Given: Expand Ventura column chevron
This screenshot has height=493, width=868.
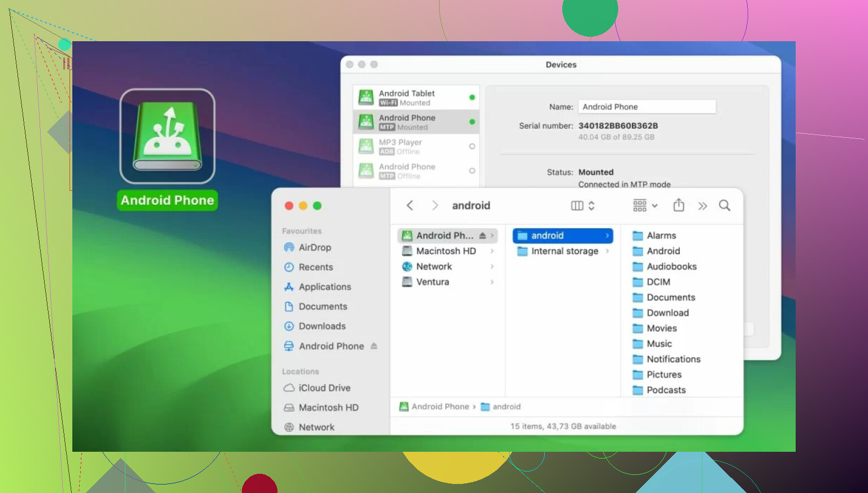Looking at the screenshot, I should [492, 282].
